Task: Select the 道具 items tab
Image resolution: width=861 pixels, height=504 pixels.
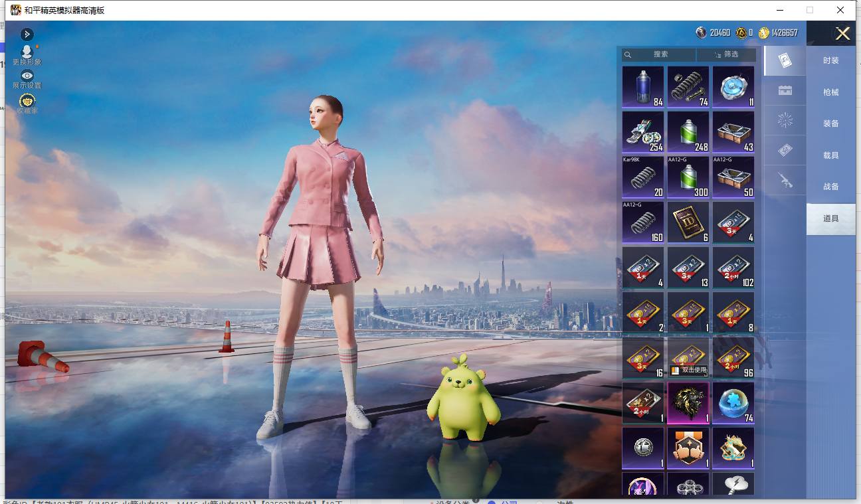Action: coord(831,218)
